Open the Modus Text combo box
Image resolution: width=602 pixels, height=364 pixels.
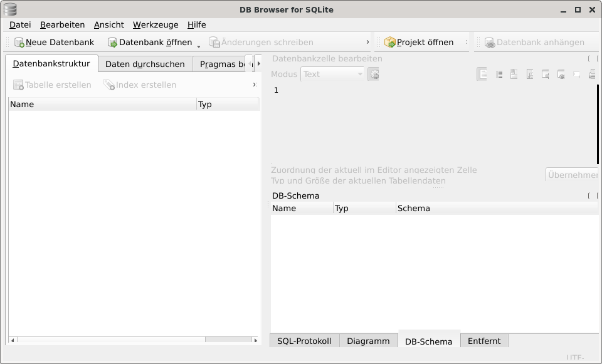pos(332,74)
